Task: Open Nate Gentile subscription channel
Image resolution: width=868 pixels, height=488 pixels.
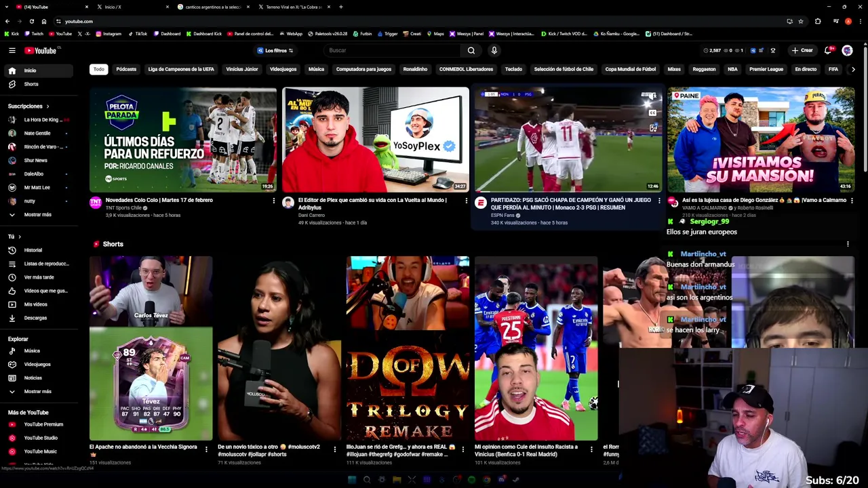Action: [39, 134]
